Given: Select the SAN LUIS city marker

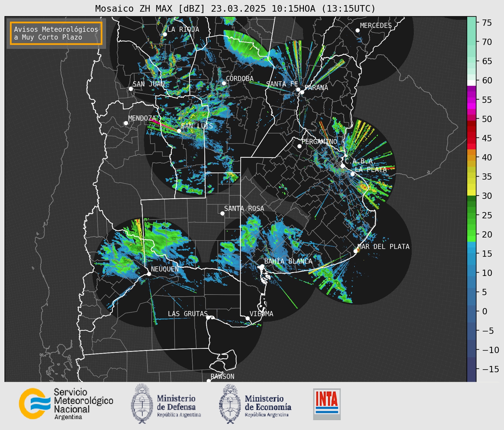Looking at the screenshot, I should click(x=179, y=131).
